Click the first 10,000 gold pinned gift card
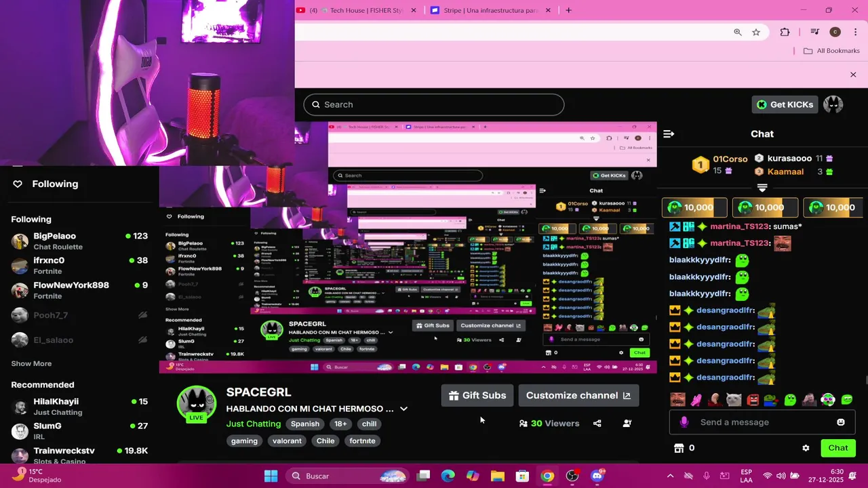Screen dimensions: 868x488 pyautogui.click(x=694, y=207)
